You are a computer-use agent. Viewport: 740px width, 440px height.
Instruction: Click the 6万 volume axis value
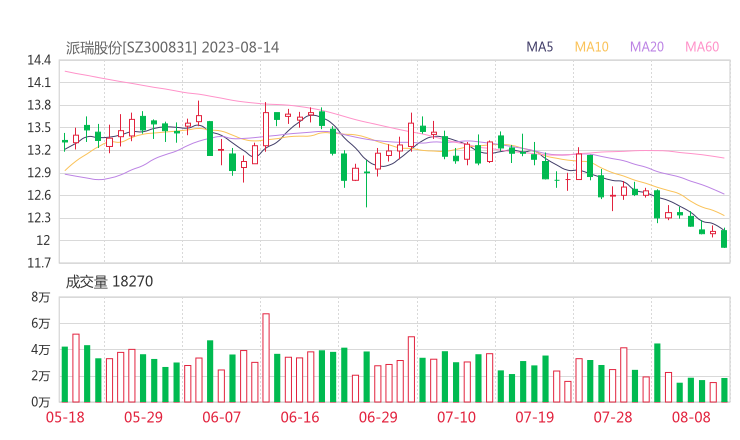(41, 324)
